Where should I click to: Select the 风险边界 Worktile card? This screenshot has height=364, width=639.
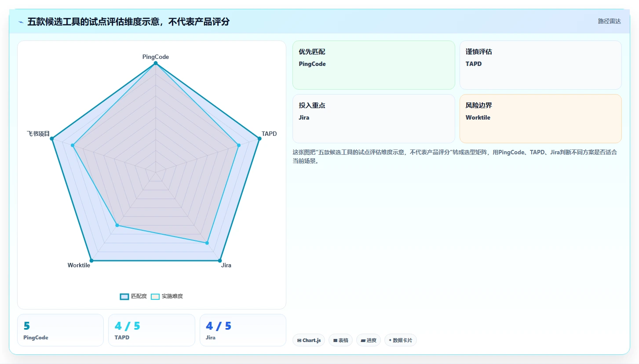click(540, 119)
